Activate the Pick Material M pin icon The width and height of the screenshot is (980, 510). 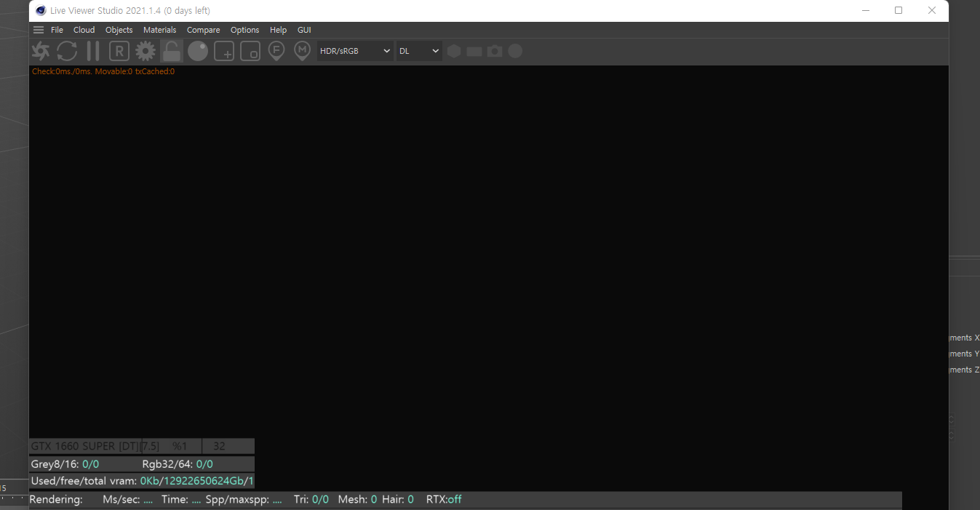coord(303,51)
